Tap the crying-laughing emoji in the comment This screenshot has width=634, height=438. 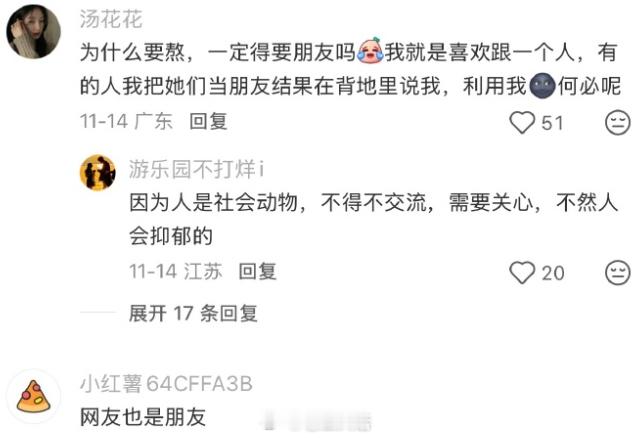click(370, 51)
